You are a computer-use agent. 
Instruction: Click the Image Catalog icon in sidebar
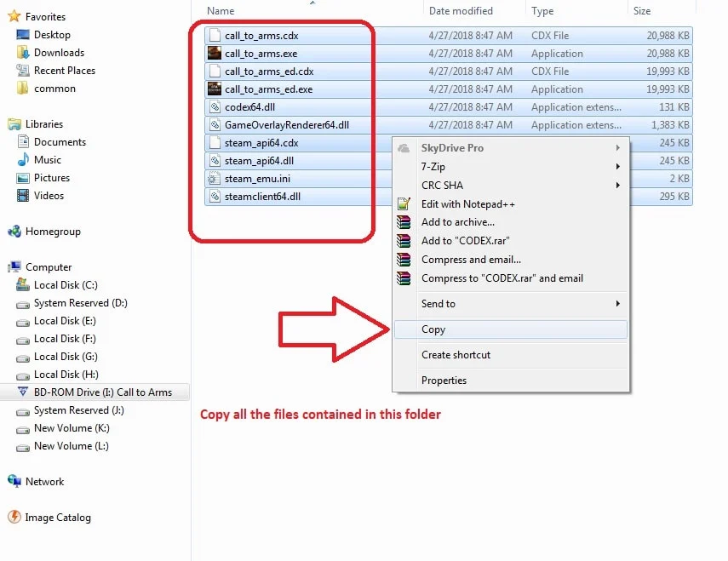14,518
